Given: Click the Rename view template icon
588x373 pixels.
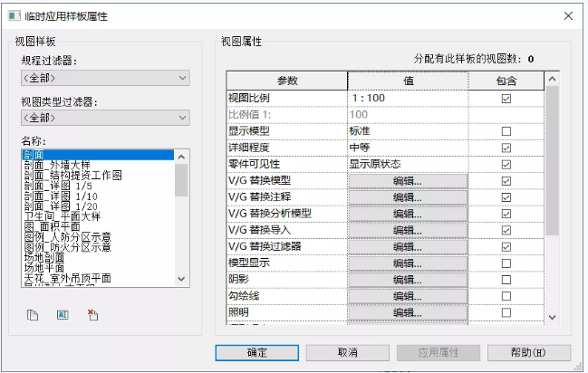Looking at the screenshot, I should 63,315.
